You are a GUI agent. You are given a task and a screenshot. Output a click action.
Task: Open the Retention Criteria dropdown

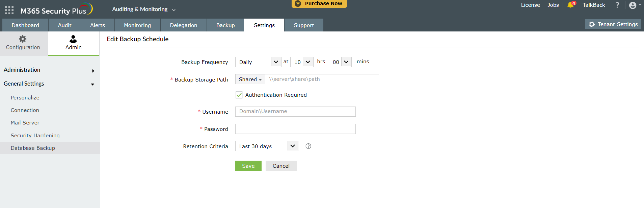pos(267,146)
